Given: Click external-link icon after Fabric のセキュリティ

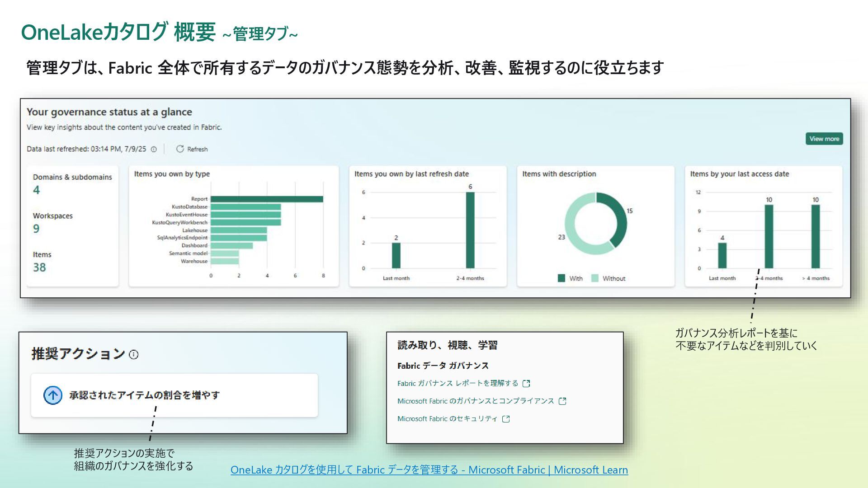Looking at the screenshot, I should point(506,419).
